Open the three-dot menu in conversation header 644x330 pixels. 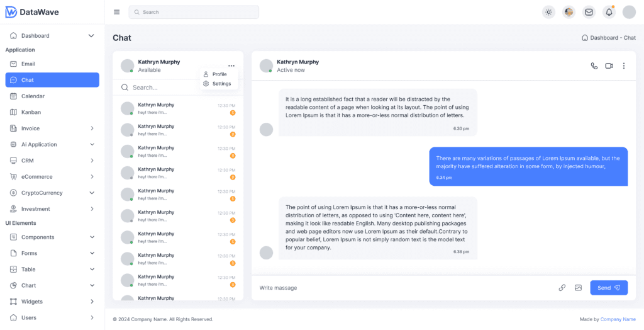tap(624, 66)
